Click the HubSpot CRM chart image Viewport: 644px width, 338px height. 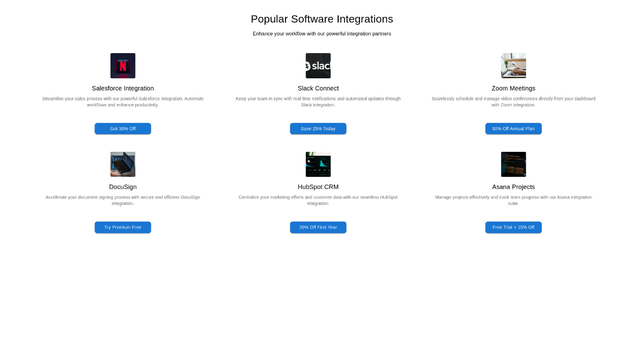(x=318, y=164)
